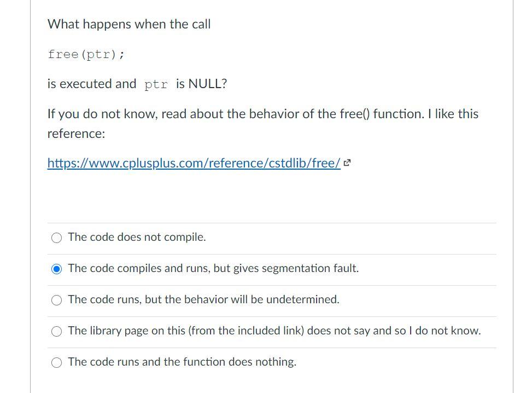Choose 'behavior will be undetermined' radio button
The width and height of the screenshot is (532, 393).
[x=56, y=300]
